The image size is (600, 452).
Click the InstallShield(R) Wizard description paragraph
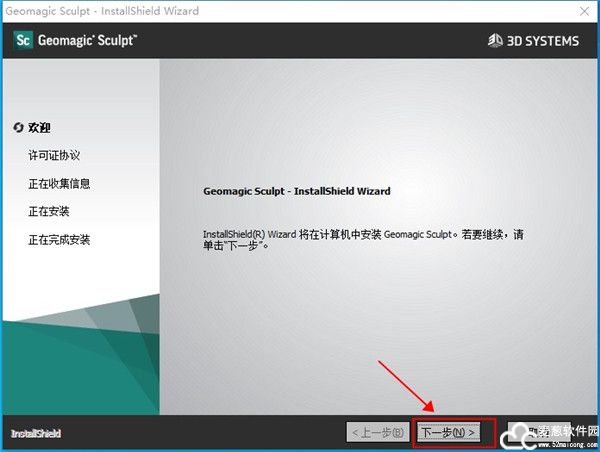pos(363,240)
